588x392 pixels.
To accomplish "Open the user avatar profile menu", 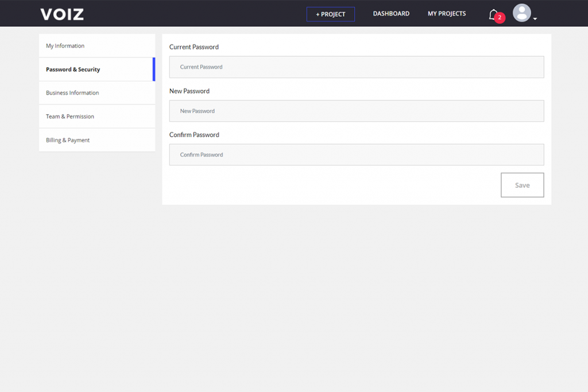I will click(x=521, y=13).
